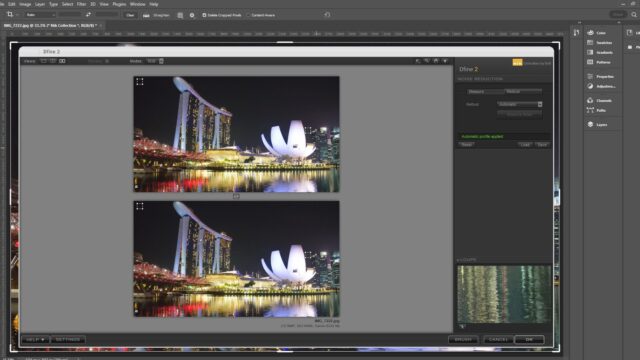The width and height of the screenshot is (640, 360).
Task: Switch to Reduce mode in Dfine
Action: (x=523, y=91)
